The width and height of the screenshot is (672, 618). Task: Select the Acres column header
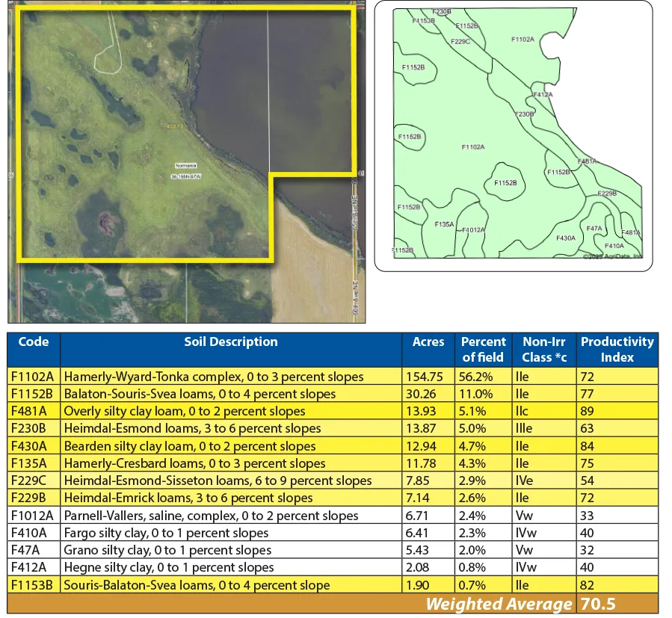tap(428, 342)
